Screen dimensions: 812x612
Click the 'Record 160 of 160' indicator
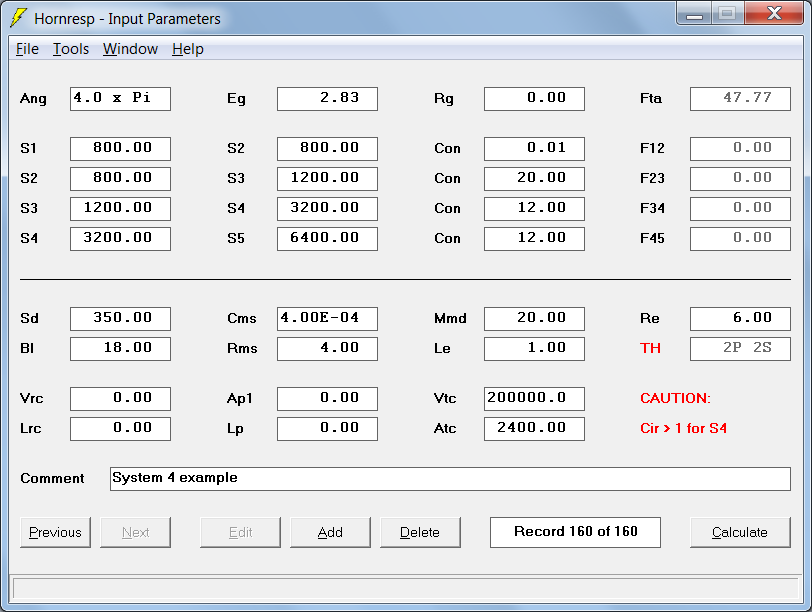575,532
